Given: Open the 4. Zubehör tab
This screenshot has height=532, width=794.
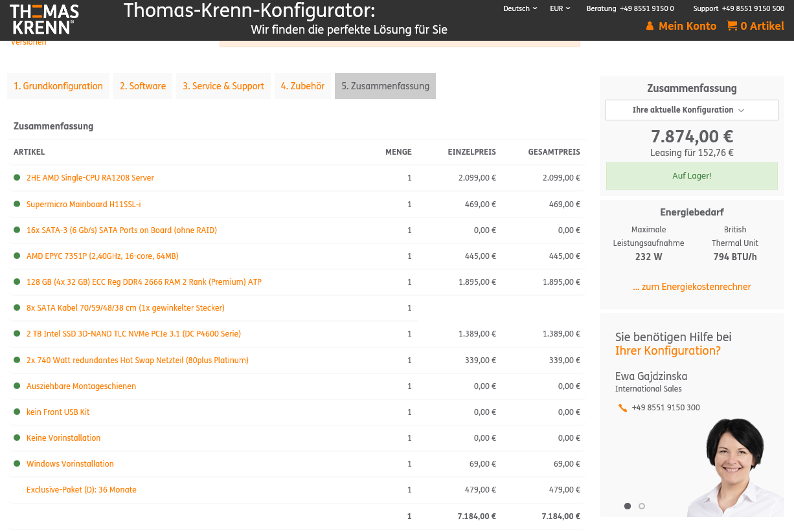Looking at the screenshot, I should [x=302, y=86].
